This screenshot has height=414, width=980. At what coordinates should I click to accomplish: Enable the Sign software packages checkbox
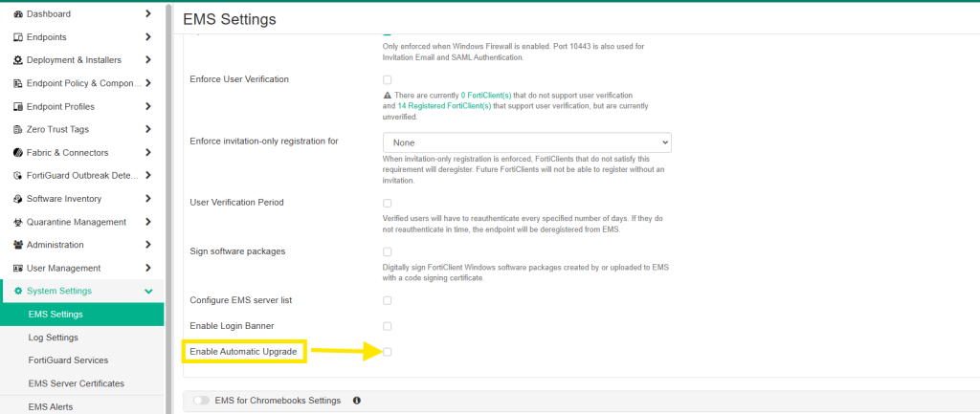pos(388,252)
